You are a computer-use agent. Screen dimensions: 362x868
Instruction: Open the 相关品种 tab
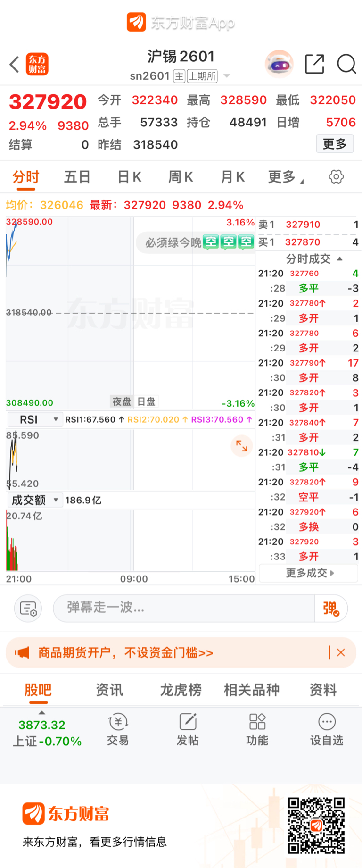252,690
